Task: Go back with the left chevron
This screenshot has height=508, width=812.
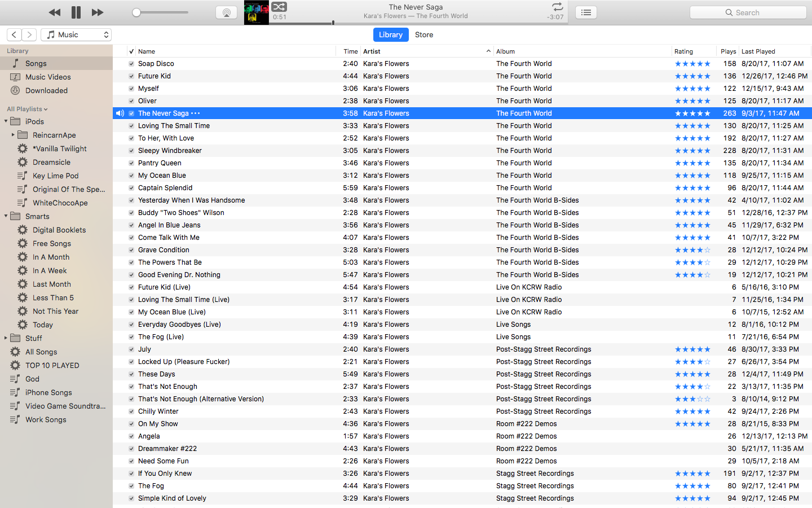Action: (14, 34)
